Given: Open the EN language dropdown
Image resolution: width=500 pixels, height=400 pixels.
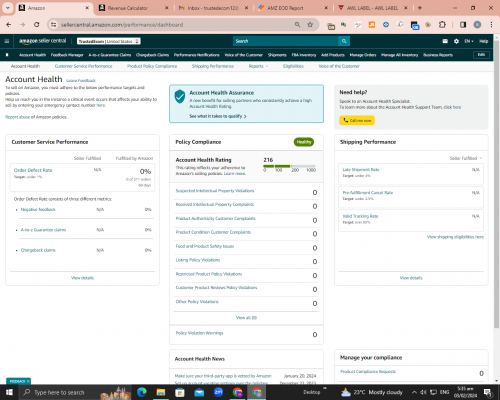Looking at the screenshot, I should tap(469, 41).
